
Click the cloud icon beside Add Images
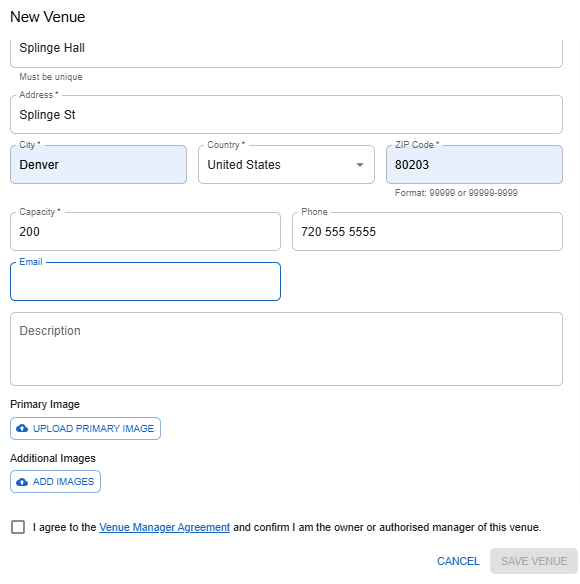coord(22,482)
